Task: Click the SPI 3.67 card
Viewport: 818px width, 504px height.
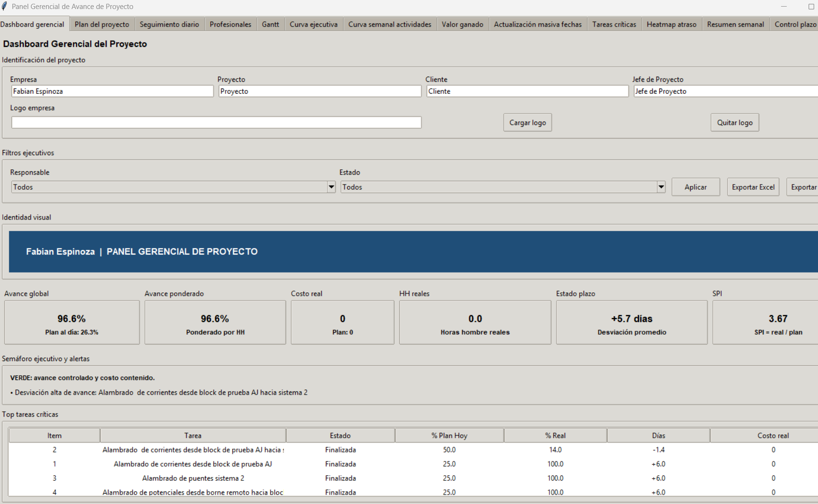Action: 765,322
